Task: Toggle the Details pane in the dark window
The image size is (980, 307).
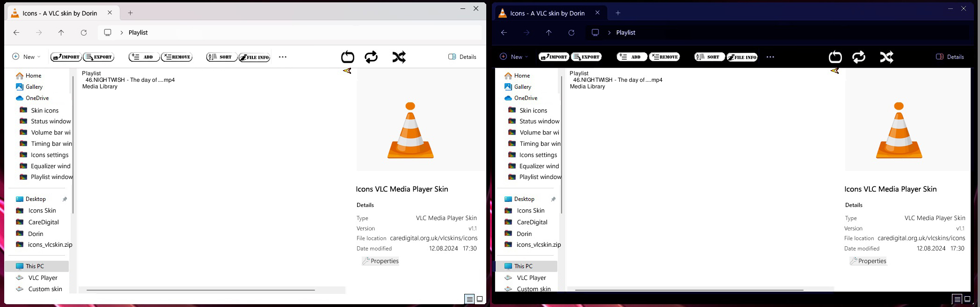Action: click(950, 57)
